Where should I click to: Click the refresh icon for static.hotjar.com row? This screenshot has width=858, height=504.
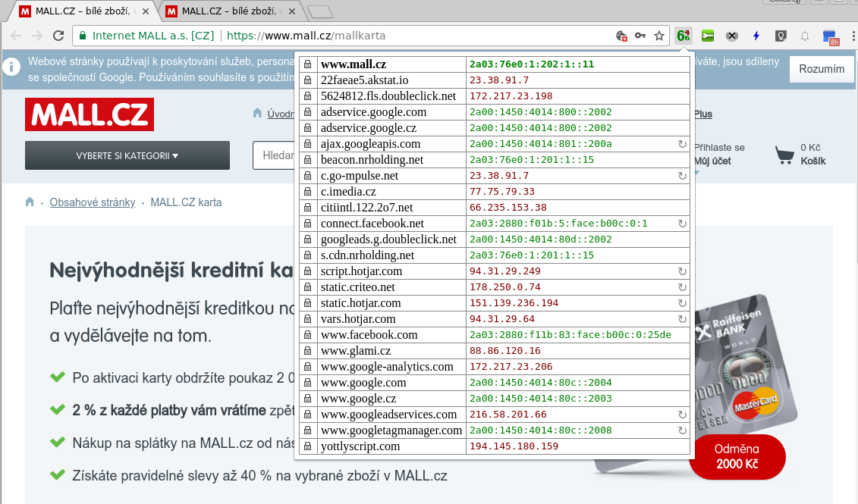(682, 303)
